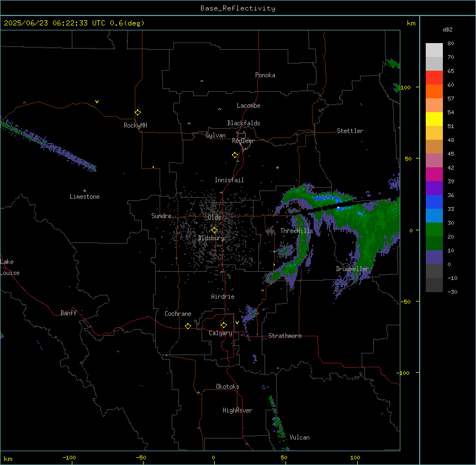Select the orange 60-57 dBZ legend swatch
Screen dimensions: 476x465
[x=434, y=91]
